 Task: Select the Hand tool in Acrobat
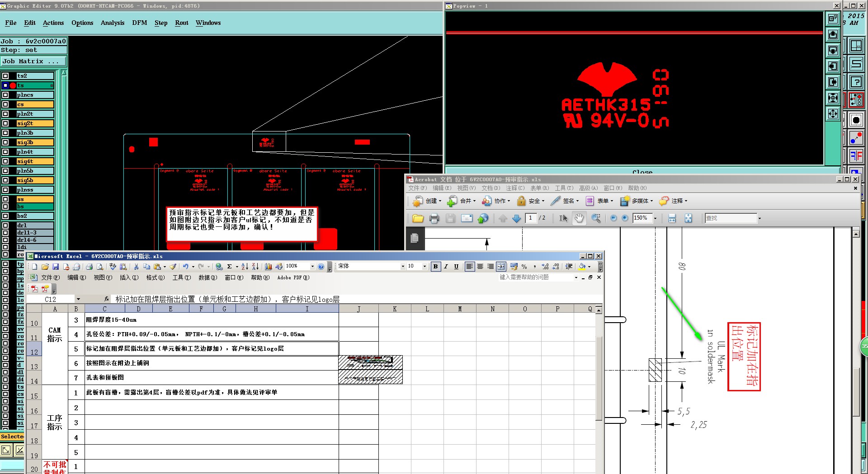click(x=579, y=219)
